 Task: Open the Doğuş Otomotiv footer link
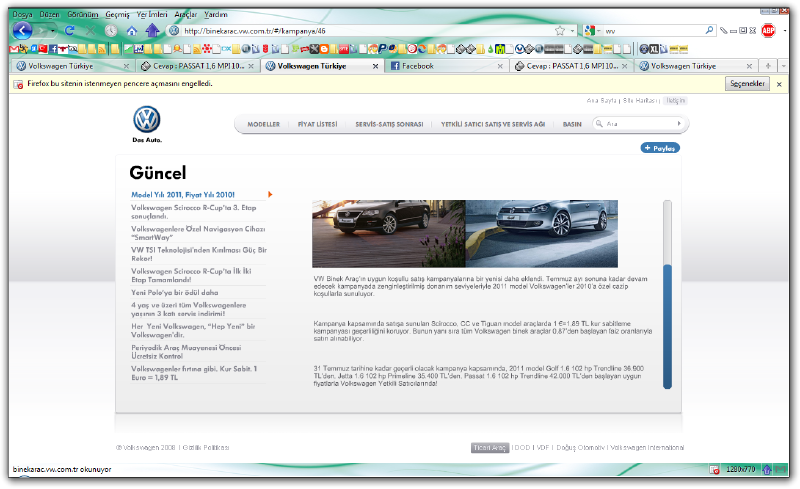tap(580, 448)
